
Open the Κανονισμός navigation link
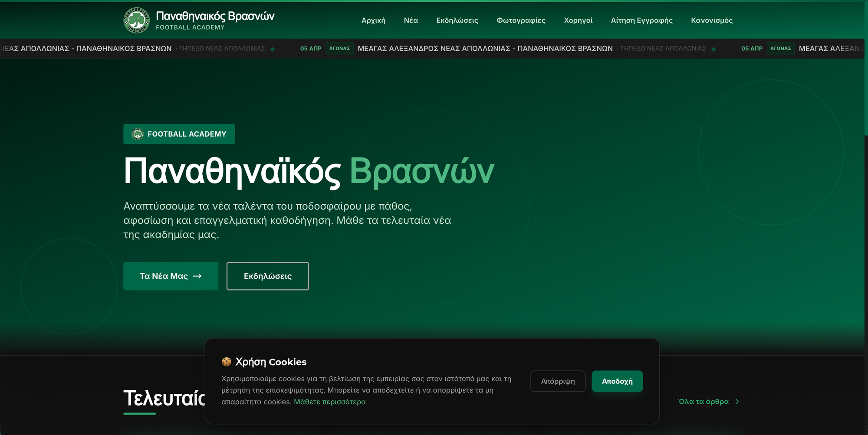pyautogui.click(x=712, y=20)
